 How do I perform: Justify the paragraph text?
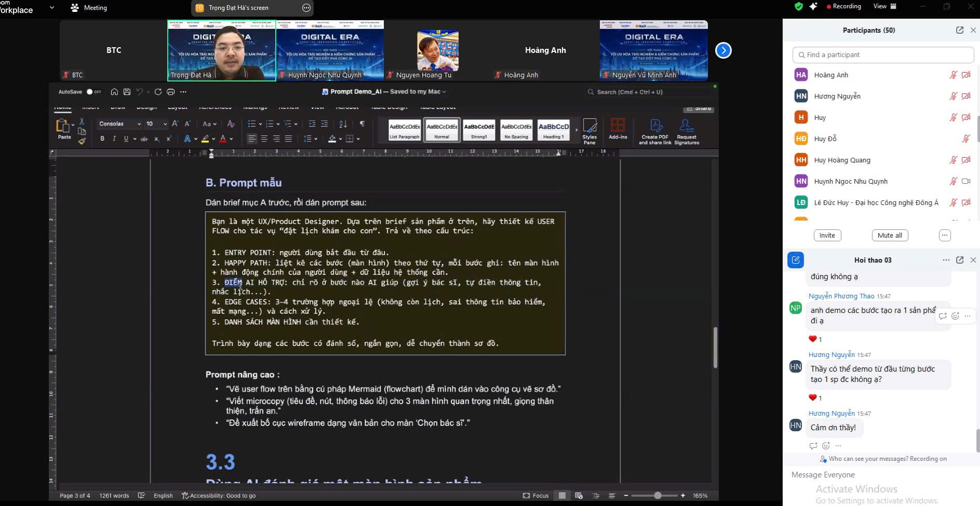[289, 139]
